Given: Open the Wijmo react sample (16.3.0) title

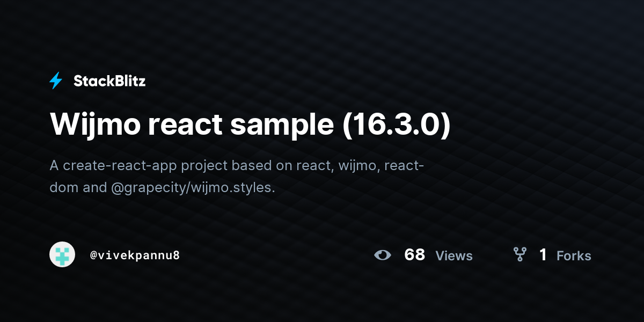Looking at the screenshot, I should [x=251, y=125].
